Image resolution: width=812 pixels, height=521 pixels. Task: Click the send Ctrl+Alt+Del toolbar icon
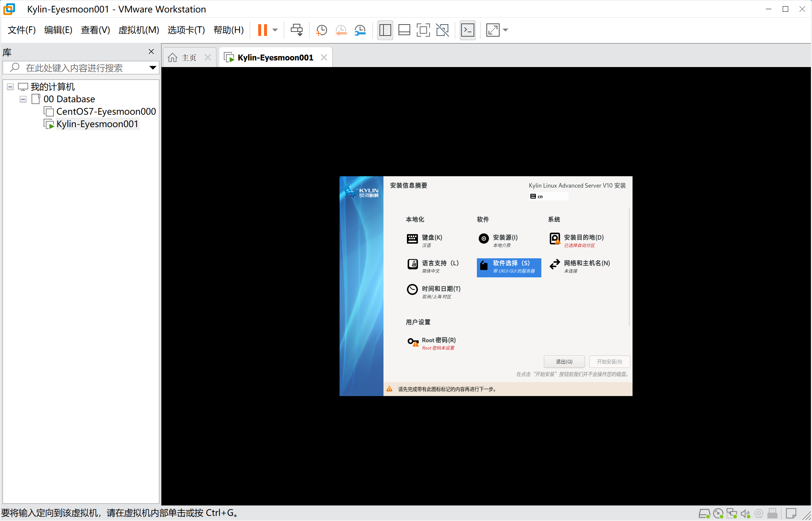(x=297, y=30)
